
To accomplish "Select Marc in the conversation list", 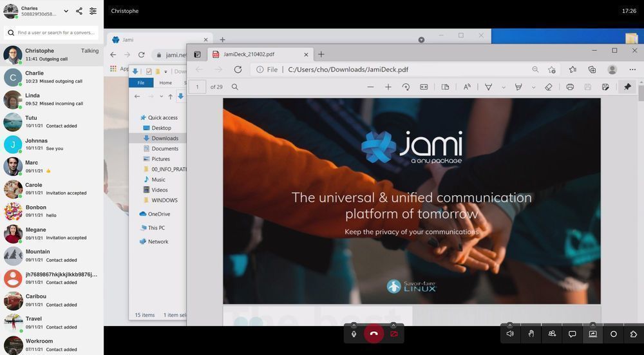I will (52, 166).
